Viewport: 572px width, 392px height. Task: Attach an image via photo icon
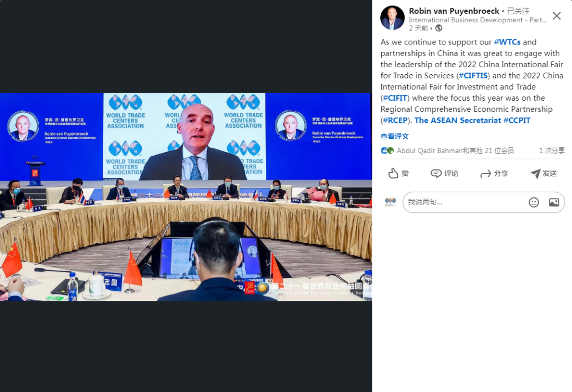[x=554, y=202]
